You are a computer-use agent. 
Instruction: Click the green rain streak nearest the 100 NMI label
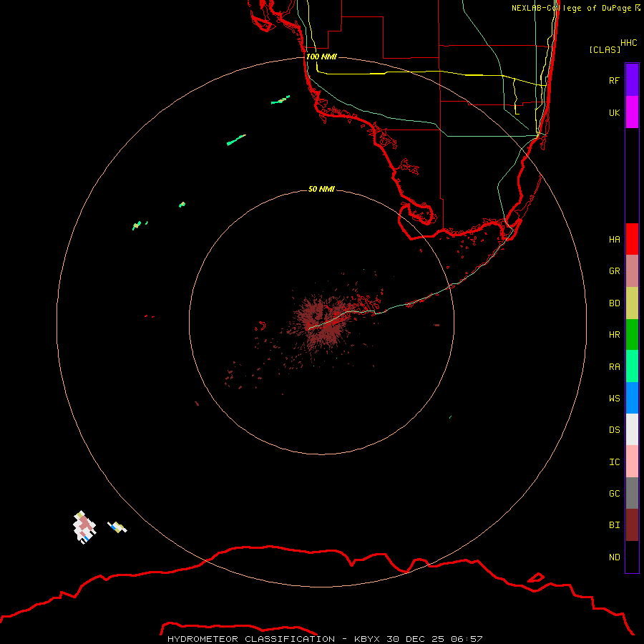click(x=280, y=99)
